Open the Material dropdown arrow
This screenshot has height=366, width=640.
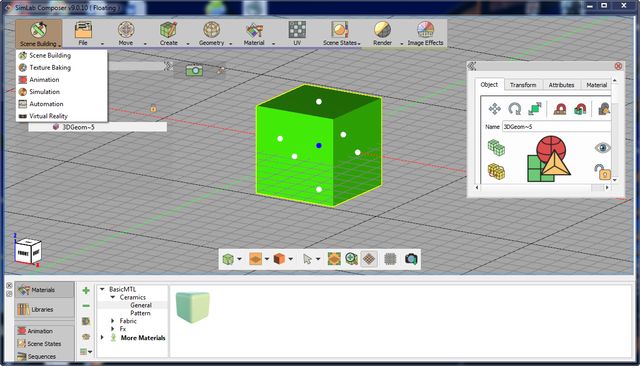[273, 44]
